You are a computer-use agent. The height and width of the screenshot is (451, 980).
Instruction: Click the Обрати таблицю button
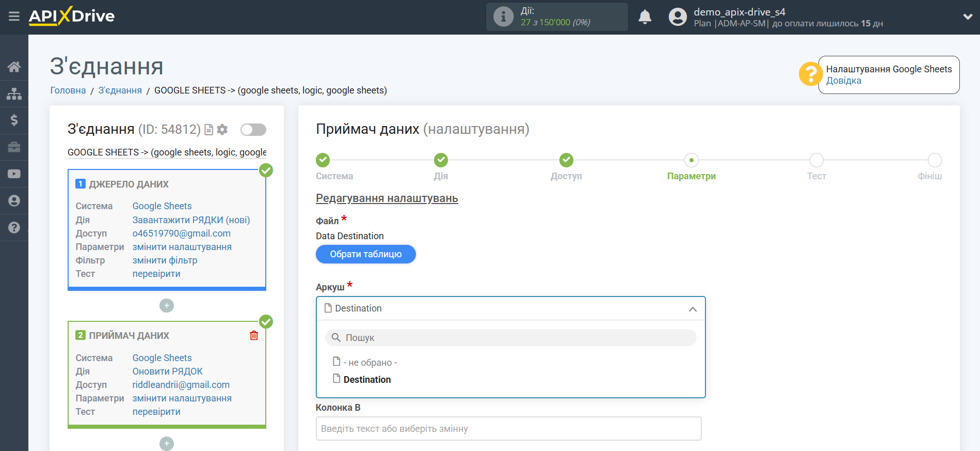point(366,254)
